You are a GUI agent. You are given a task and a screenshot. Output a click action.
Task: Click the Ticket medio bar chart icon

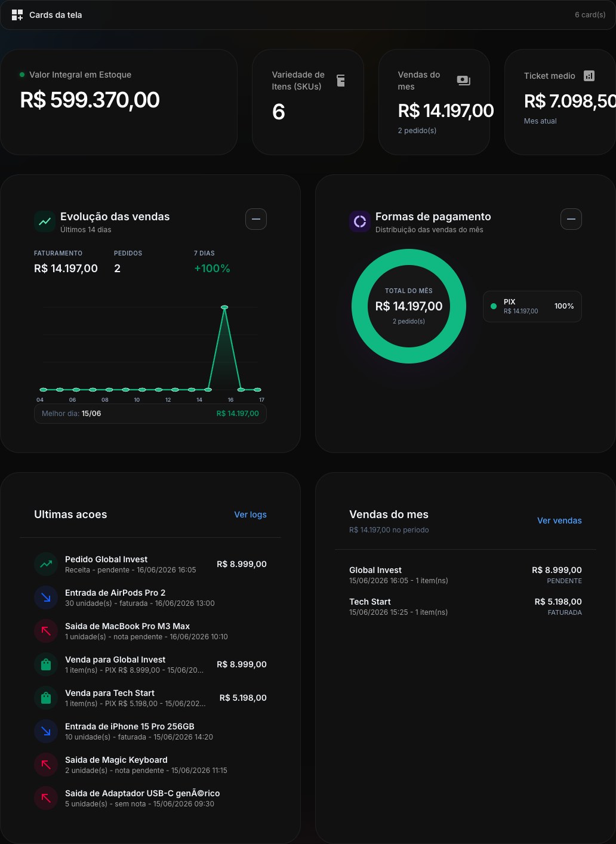pos(589,76)
